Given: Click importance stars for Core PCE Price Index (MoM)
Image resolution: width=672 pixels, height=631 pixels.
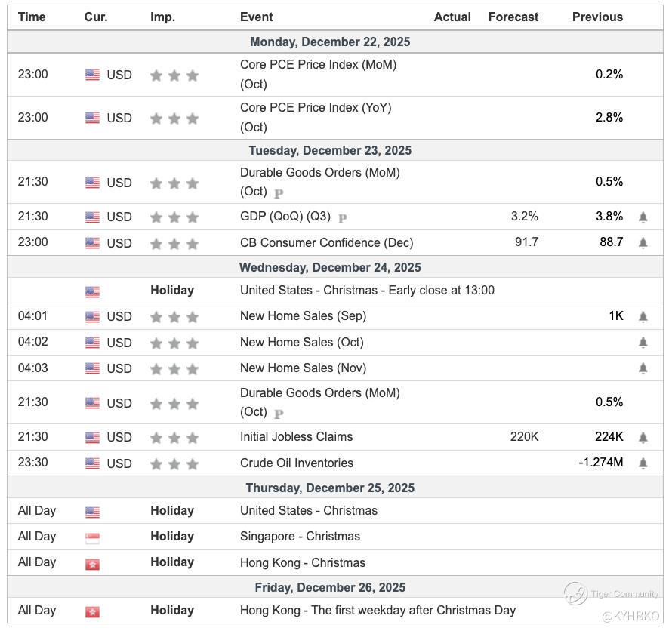Looking at the screenshot, I should pos(174,75).
